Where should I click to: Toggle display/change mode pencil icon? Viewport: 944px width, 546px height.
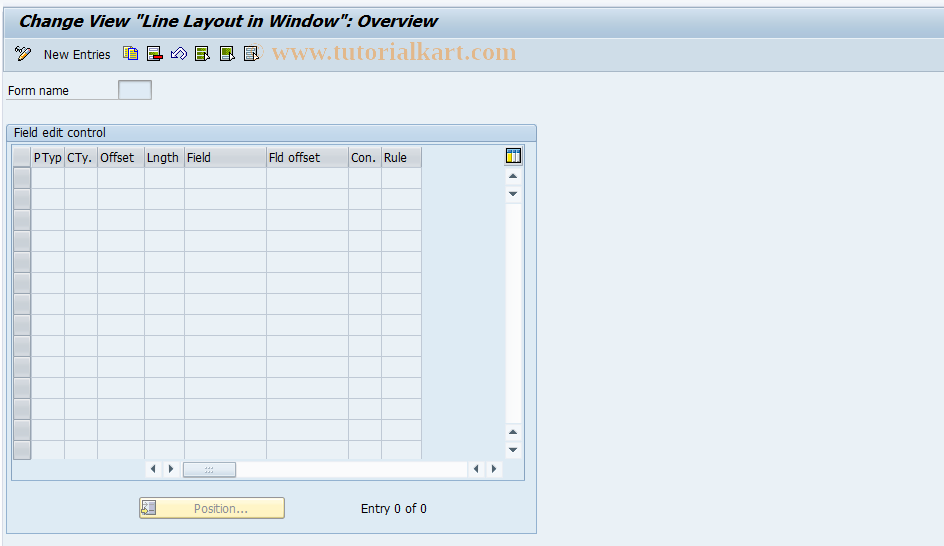pyautogui.click(x=23, y=54)
